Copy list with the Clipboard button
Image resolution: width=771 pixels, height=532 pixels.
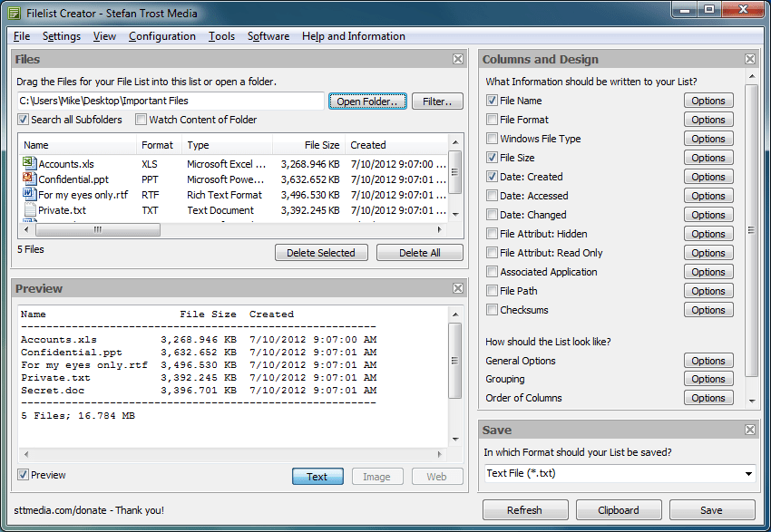tap(619, 510)
